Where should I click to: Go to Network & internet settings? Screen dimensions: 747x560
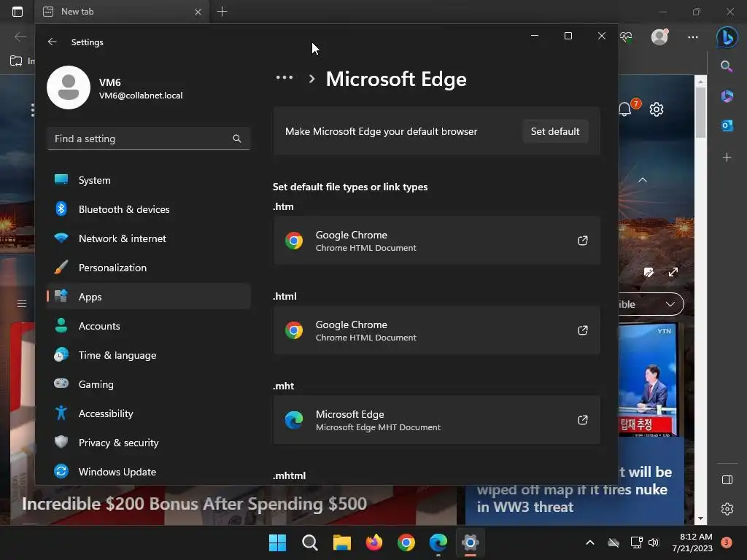[149, 238]
